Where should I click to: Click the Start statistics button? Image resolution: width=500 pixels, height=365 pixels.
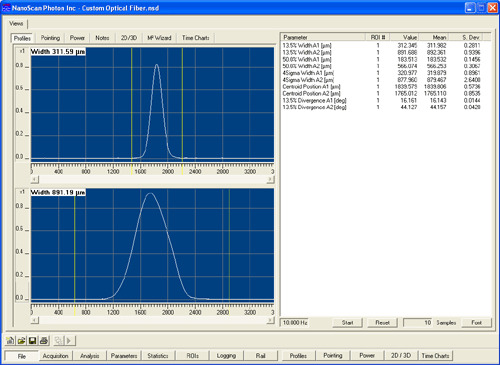[347, 323]
